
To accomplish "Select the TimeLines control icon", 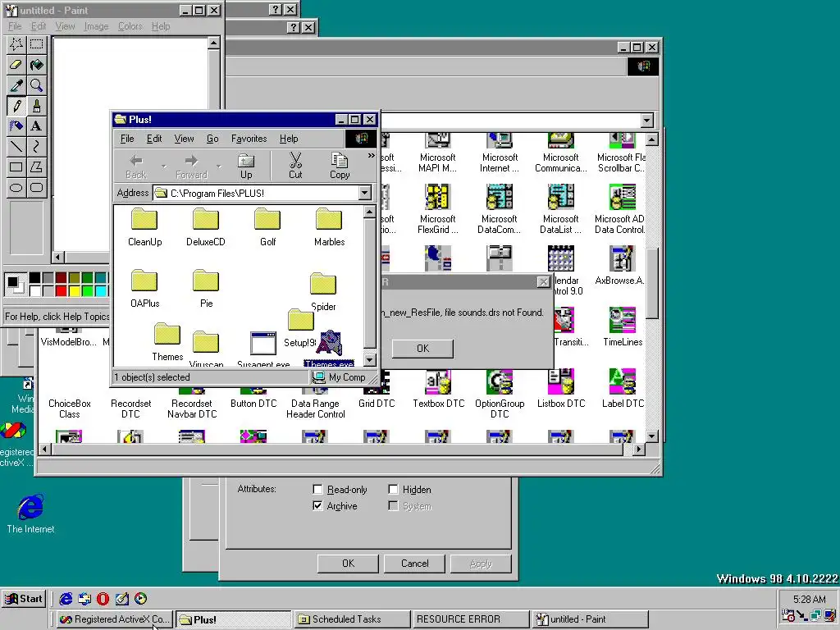I will point(623,326).
